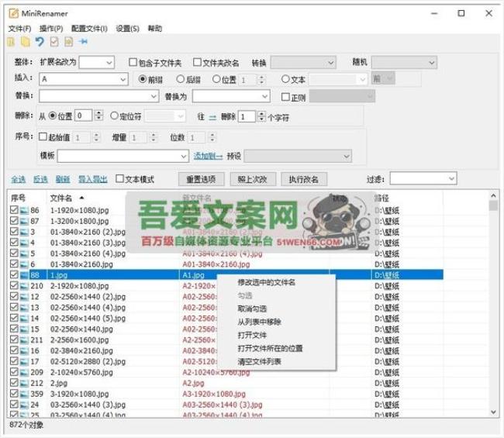Click image icon of row 03-2560×1440 (3).jpg
The height and width of the screenshot is (438, 504).
point(24,405)
